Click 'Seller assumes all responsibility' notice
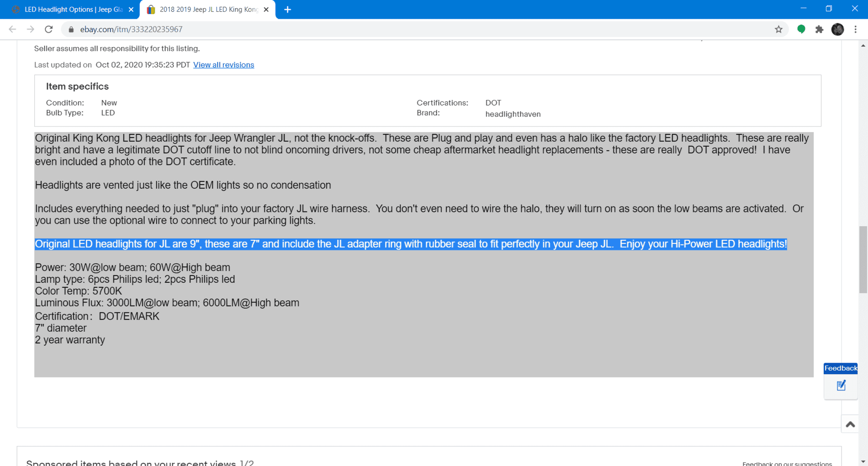The image size is (868, 466). pyautogui.click(x=117, y=48)
